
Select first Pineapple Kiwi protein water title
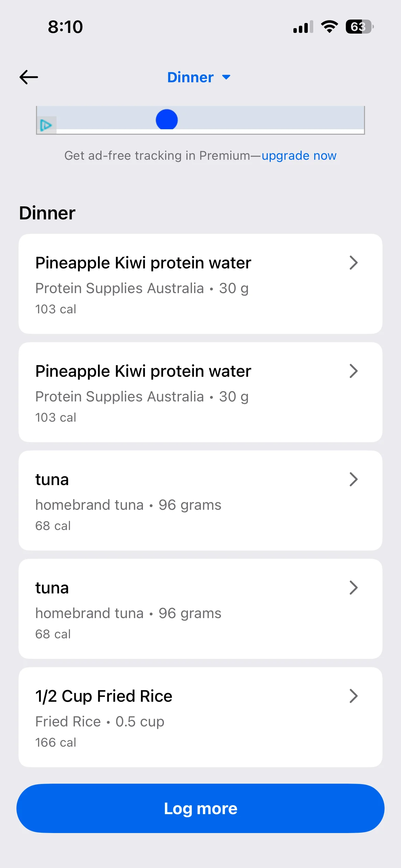pyautogui.click(x=143, y=263)
